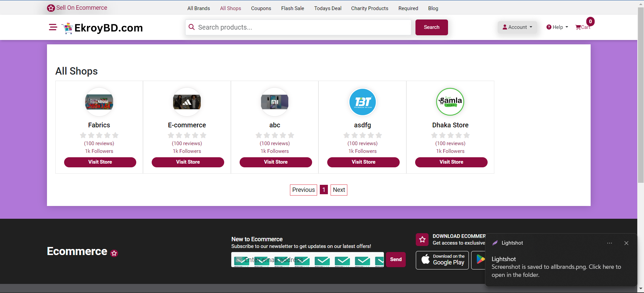This screenshot has width=644, height=293.
Task: Open Charity Products menu link
Action: click(369, 8)
